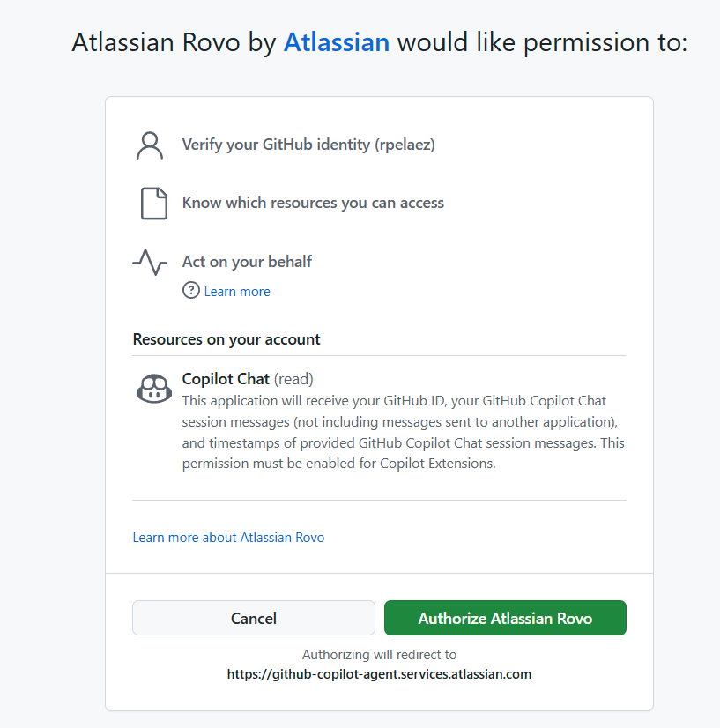The image size is (720, 728).
Task: Click the Resources on your account heading
Action: click(226, 339)
